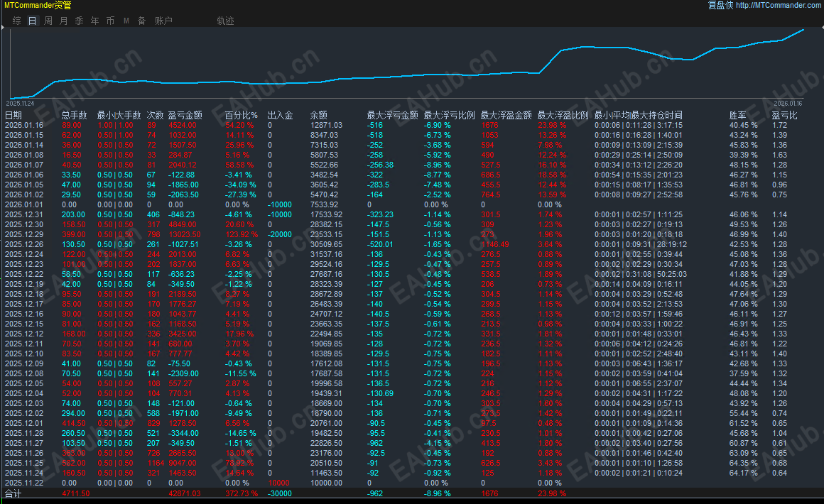
Task: Click the -34.09 % percentage cell
Action: (241, 185)
